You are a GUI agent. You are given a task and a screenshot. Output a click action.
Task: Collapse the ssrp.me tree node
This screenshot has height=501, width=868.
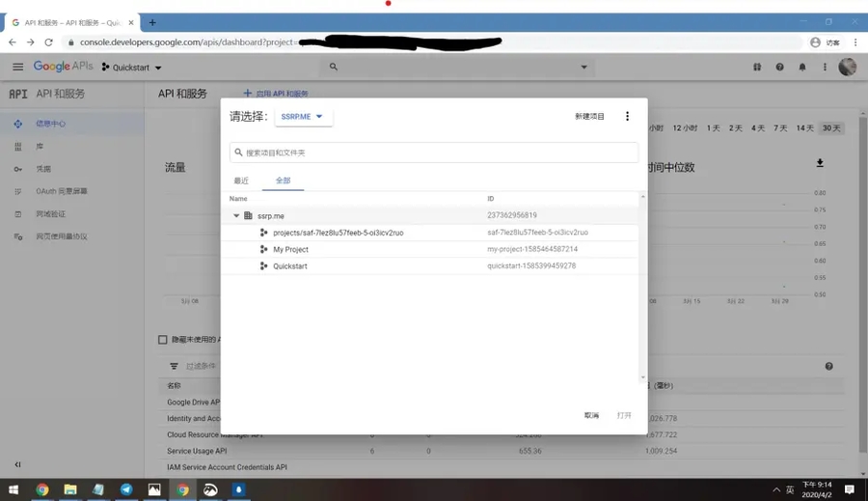pyautogui.click(x=236, y=216)
